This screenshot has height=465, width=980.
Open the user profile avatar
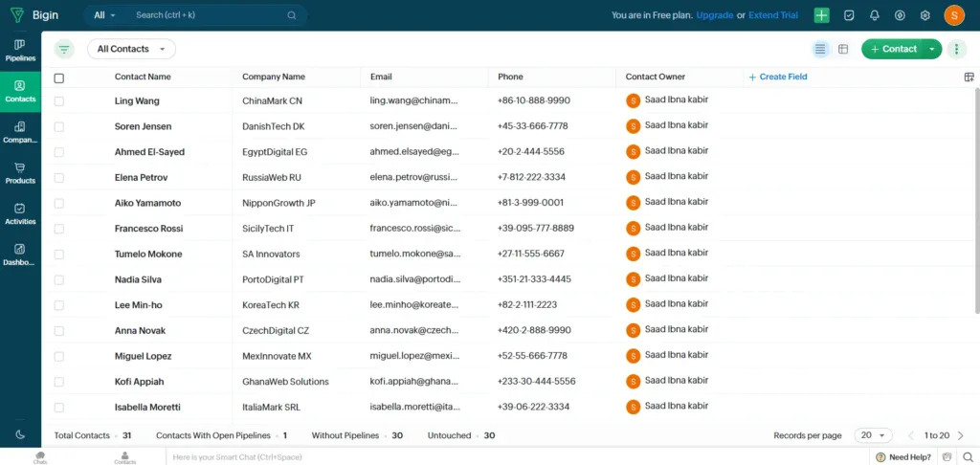point(954,15)
